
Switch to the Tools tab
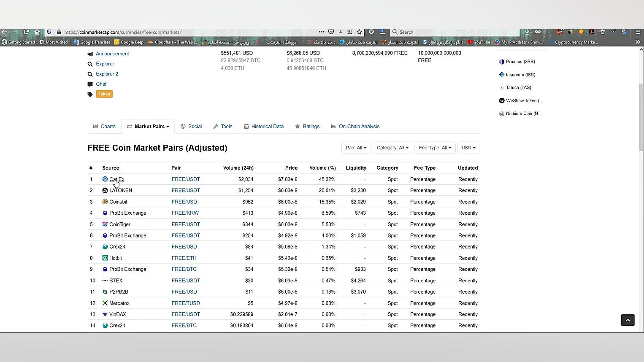click(223, 127)
